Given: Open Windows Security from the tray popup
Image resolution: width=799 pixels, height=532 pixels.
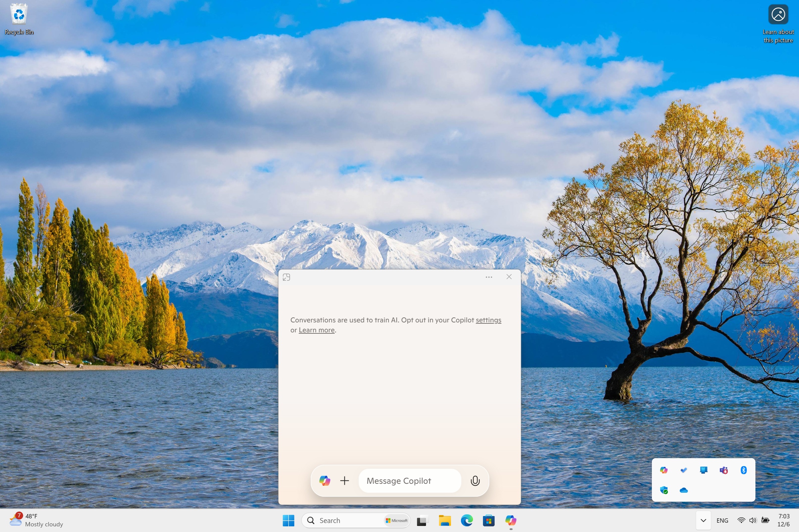Looking at the screenshot, I should click(663, 490).
